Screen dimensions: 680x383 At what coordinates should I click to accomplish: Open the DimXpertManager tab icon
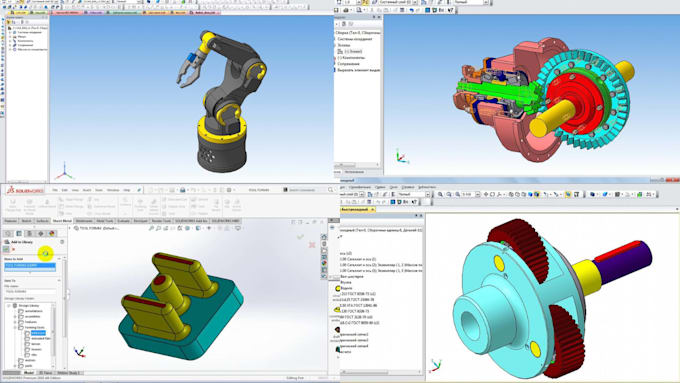(x=41, y=233)
